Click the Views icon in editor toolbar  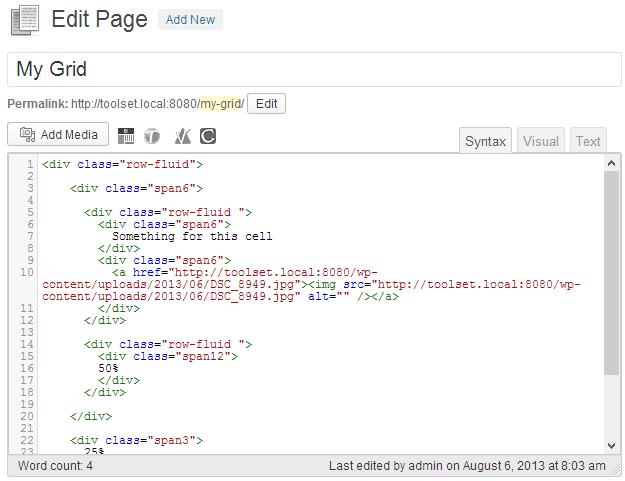183,136
